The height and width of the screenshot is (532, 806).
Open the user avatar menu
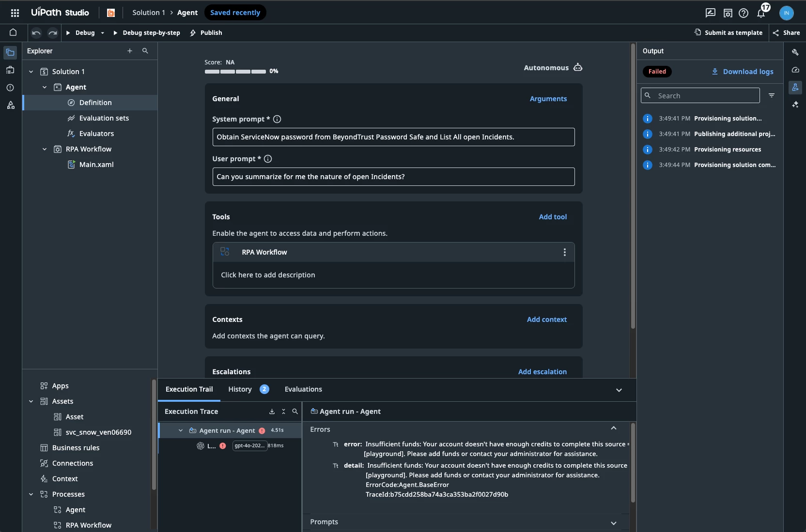(787, 13)
